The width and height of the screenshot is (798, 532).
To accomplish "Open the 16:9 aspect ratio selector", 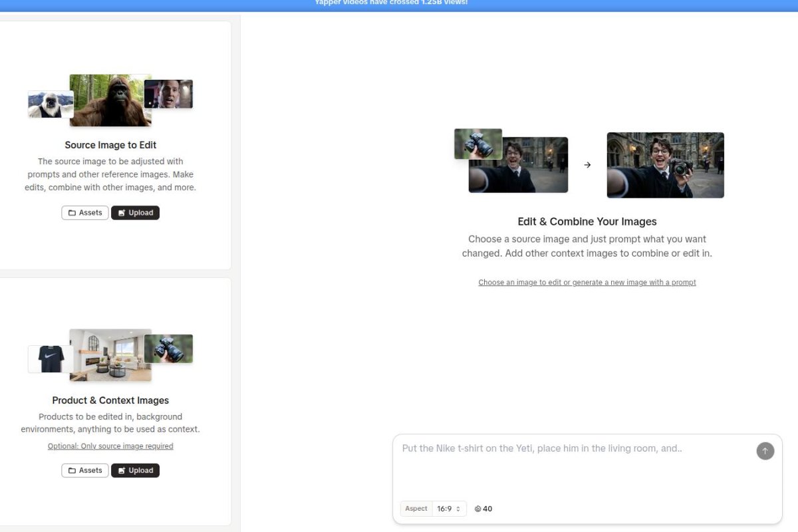I will pyautogui.click(x=447, y=508).
